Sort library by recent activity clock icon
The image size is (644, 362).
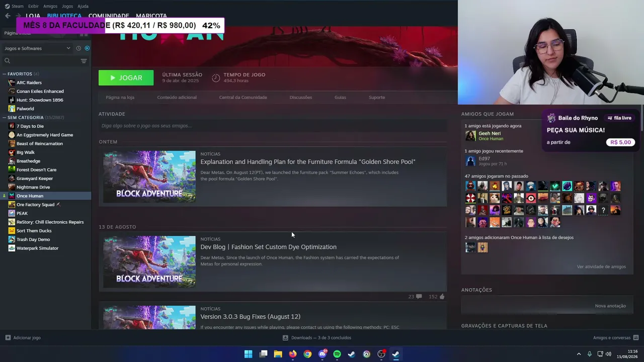(78, 48)
